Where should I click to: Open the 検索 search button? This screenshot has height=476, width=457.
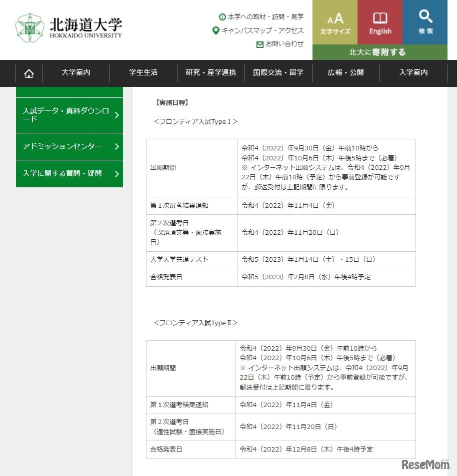pyautogui.click(x=425, y=22)
